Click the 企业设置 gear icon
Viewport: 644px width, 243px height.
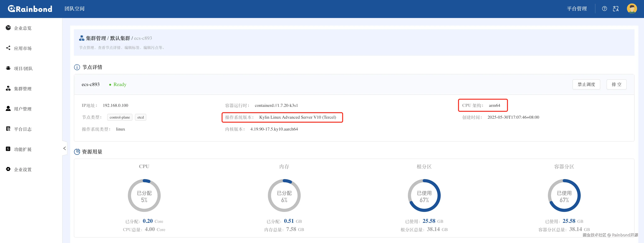[8, 169]
